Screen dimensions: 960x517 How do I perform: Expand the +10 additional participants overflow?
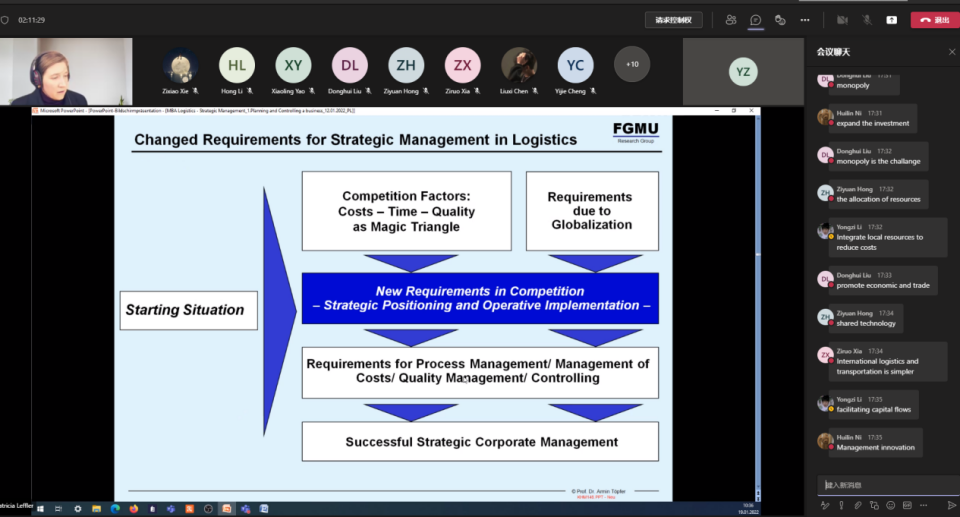point(631,65)
